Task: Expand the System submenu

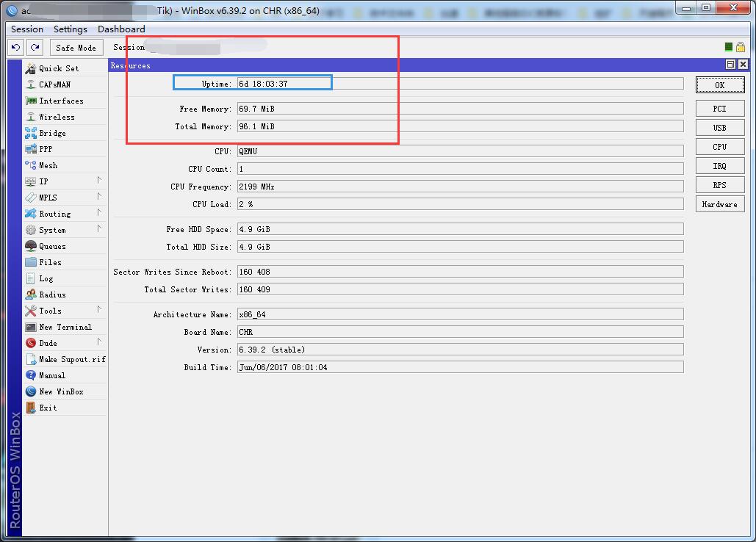Action: [x=99, y=229]
